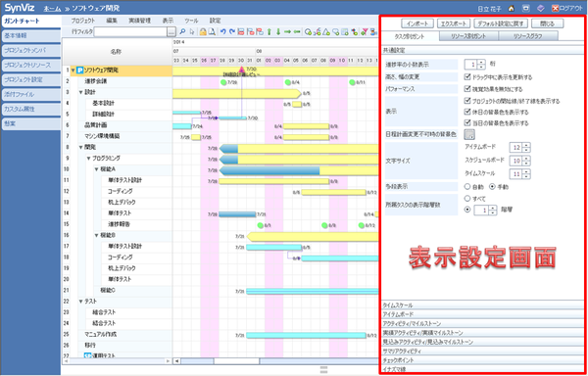
Task: Expand the タイムスケール settings section
Action: point(483,305)
